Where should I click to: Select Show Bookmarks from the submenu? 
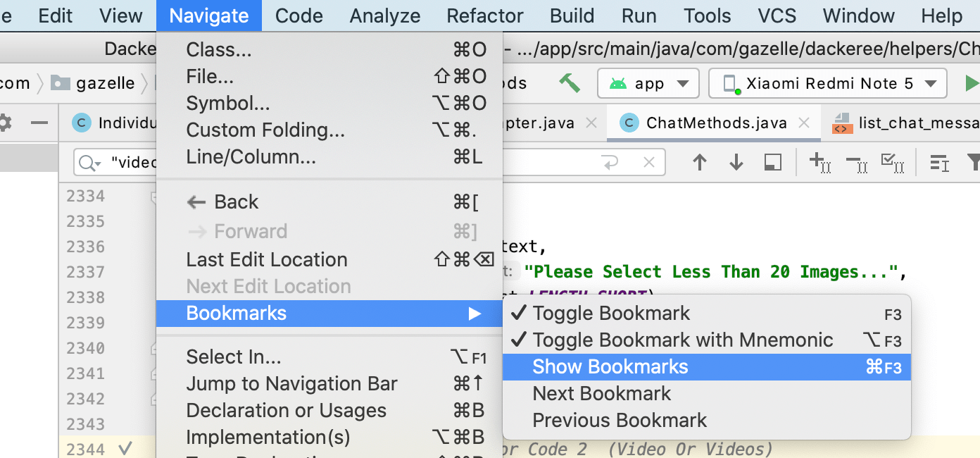[x=610, y=366]
